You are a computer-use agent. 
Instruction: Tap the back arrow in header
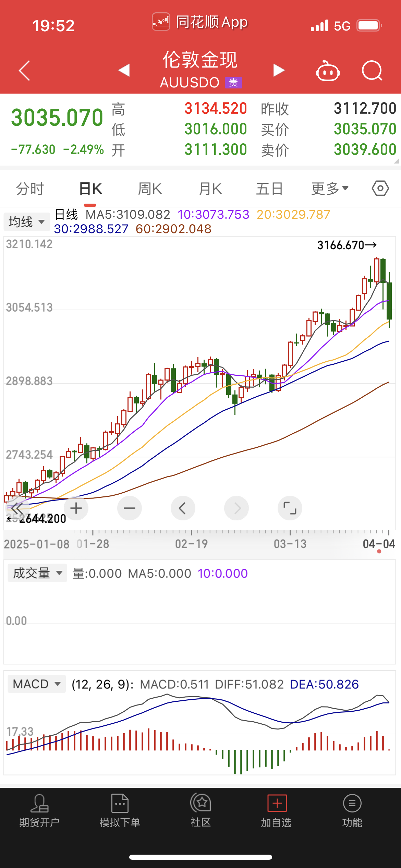tap(24, 71)
